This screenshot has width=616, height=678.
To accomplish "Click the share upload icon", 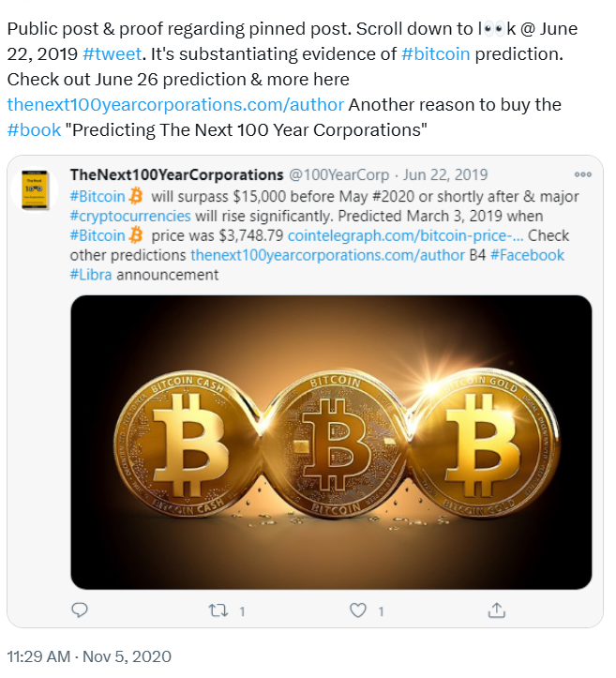I will 497,610.
